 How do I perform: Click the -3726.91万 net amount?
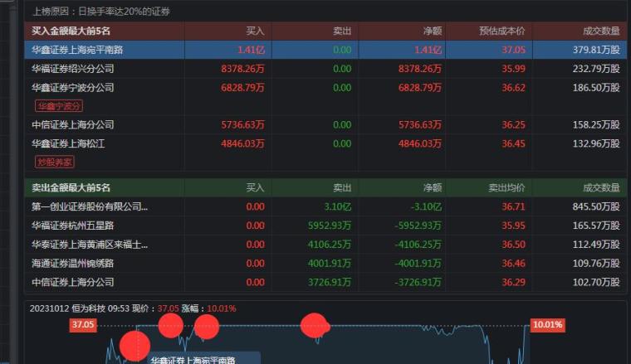(418, 282)
